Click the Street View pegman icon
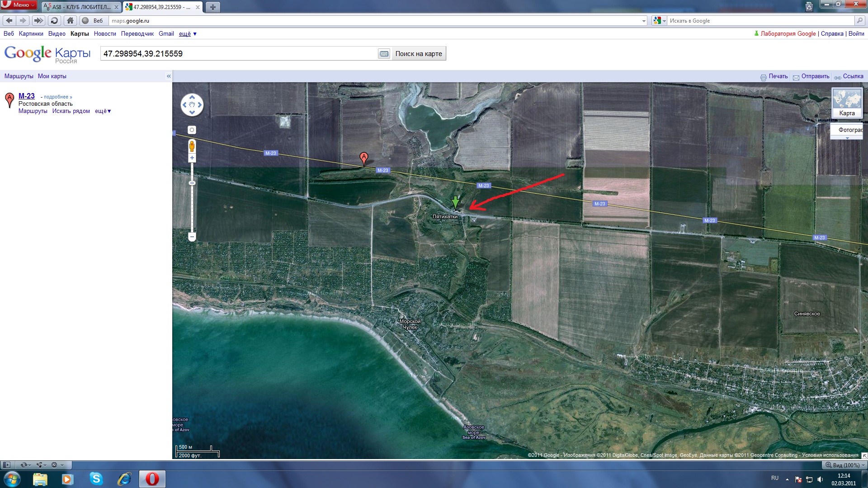Screen dimensions: 868x488 click(192, 146)
